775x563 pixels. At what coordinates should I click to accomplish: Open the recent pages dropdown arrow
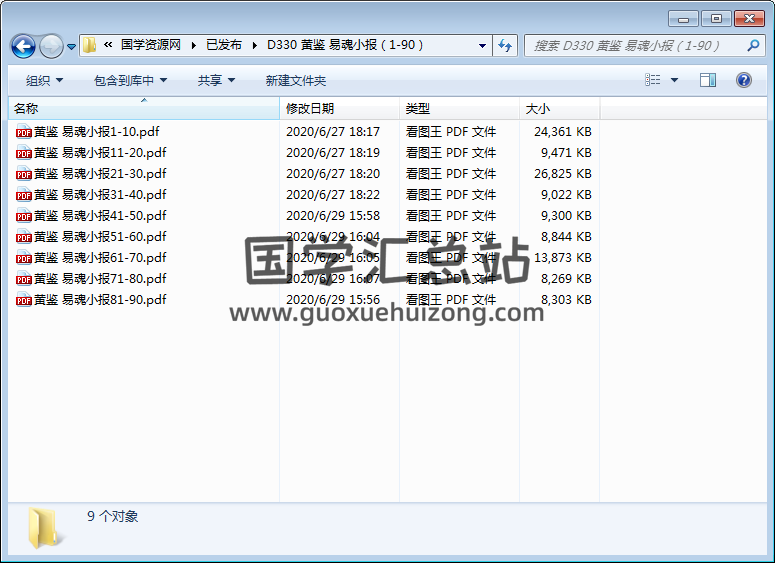[72, 46]
